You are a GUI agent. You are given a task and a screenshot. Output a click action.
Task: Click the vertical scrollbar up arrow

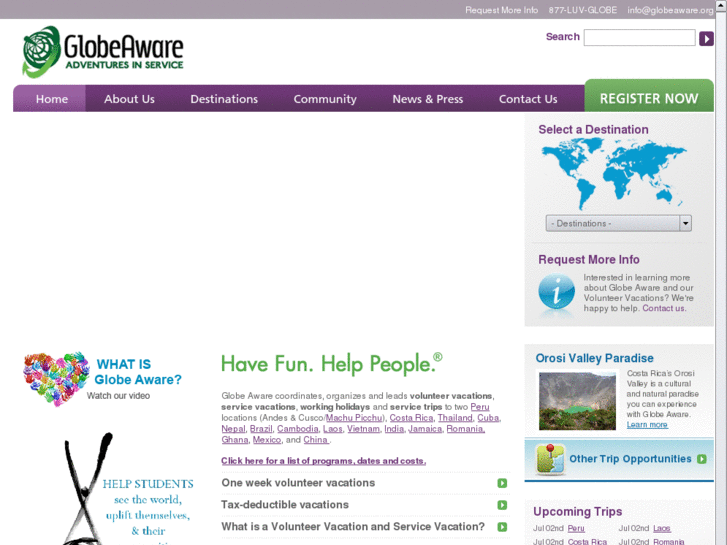[x=721, y=5]
